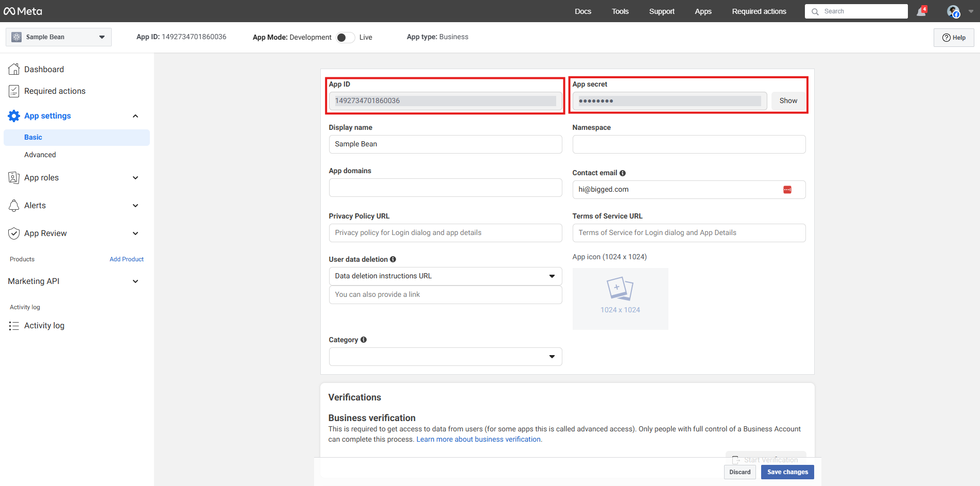Open the Data deletion instructions URL dropdown
Image resolution: width=980 pixels, height=486 pixels.
[x=445, y=276]
